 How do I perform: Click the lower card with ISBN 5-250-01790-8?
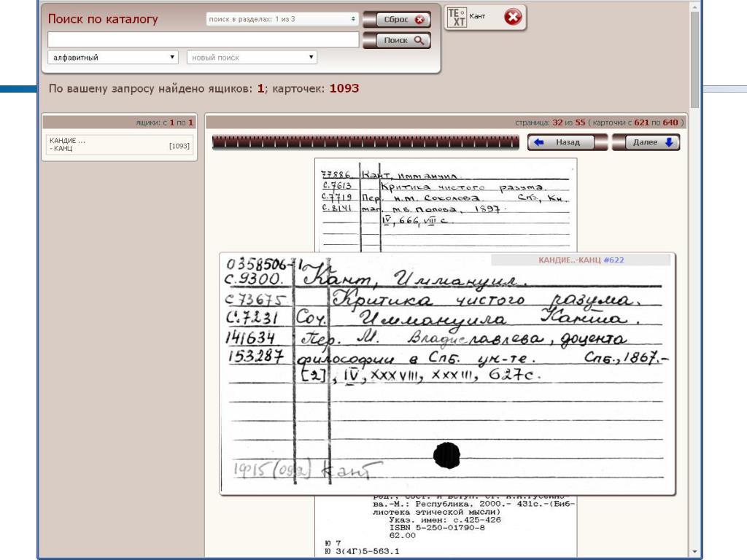tap(446, 526)
